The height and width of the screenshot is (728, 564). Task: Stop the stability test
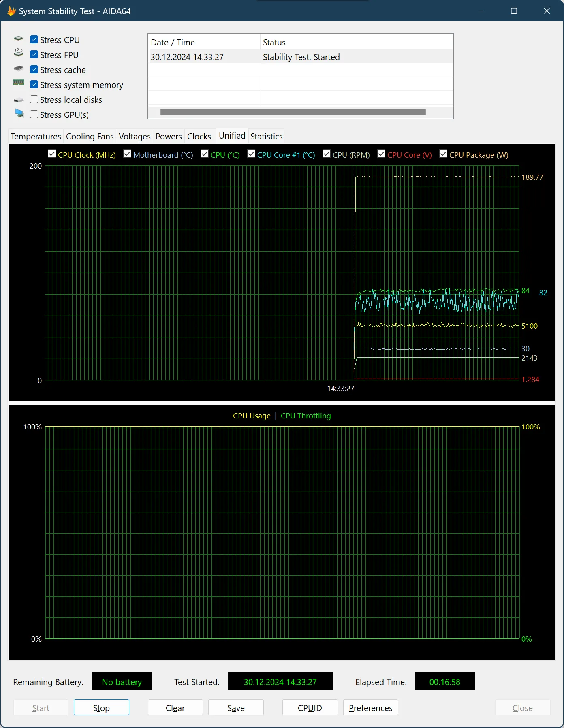[x=101, y=708]
